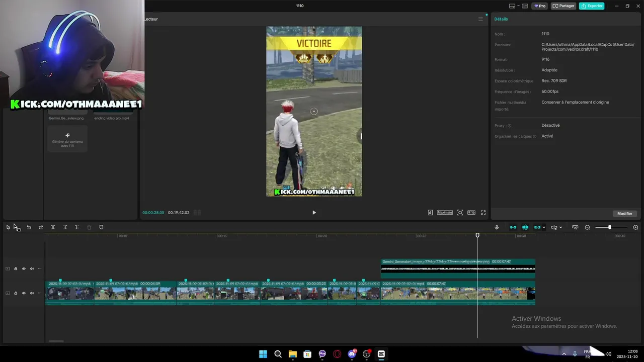Zoom out the timeline

pos(587,227)
